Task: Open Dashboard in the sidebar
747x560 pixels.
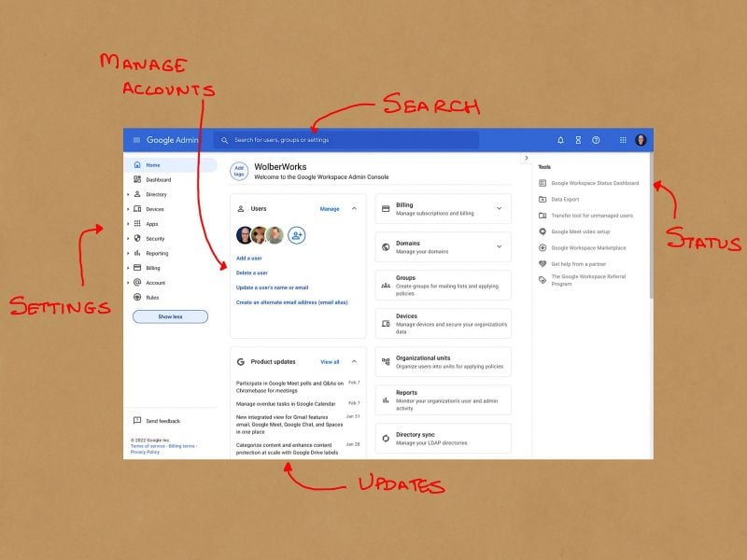Action: pyautogui.click(x=171, y=179)
